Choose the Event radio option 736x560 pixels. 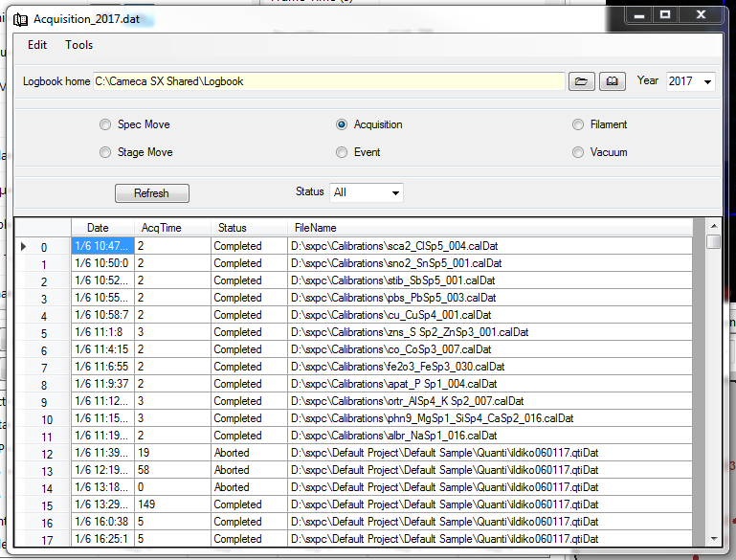(x=342, y=152)
